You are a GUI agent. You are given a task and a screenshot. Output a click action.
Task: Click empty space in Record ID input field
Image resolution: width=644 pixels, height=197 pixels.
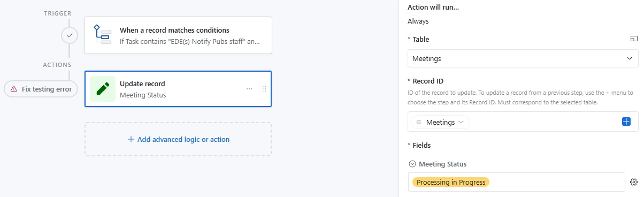click(546, 122)
